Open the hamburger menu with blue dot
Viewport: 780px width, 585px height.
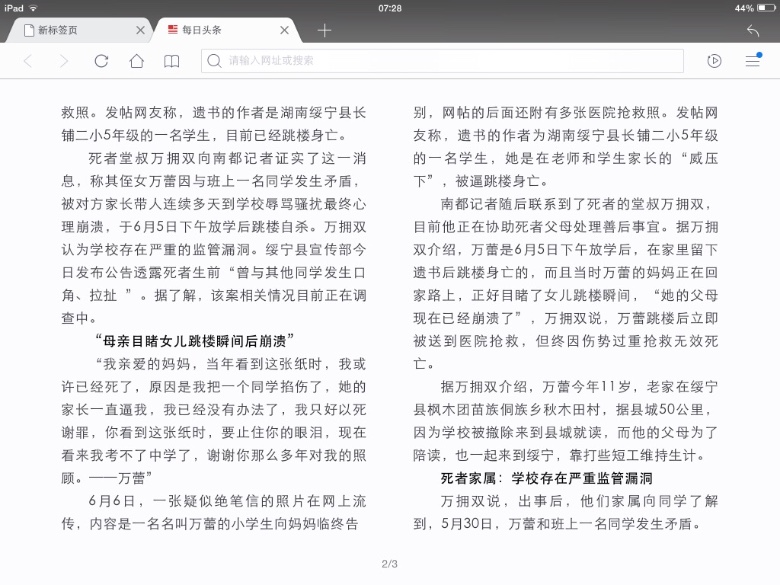tap(753, 60)
